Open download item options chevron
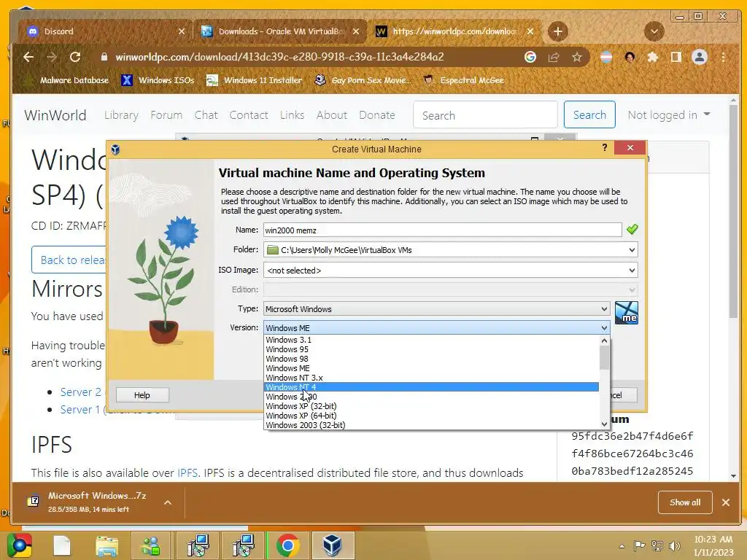This screenshot has height=560, width=747. click(x=168, y=502)
